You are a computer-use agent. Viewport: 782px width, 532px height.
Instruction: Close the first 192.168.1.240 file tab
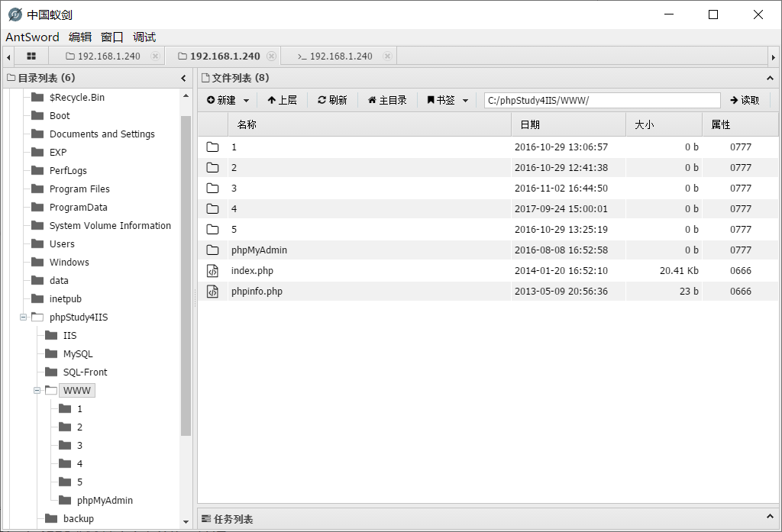155,56
